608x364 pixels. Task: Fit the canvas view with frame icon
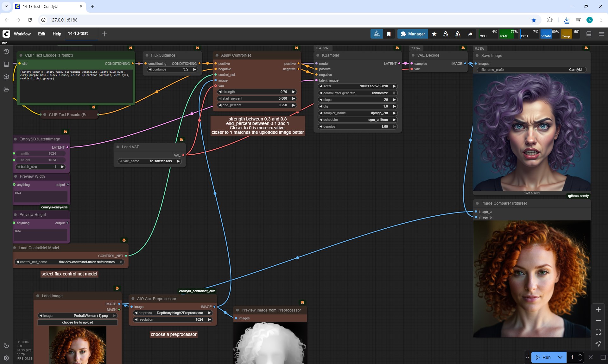click(x=598, y=332)
